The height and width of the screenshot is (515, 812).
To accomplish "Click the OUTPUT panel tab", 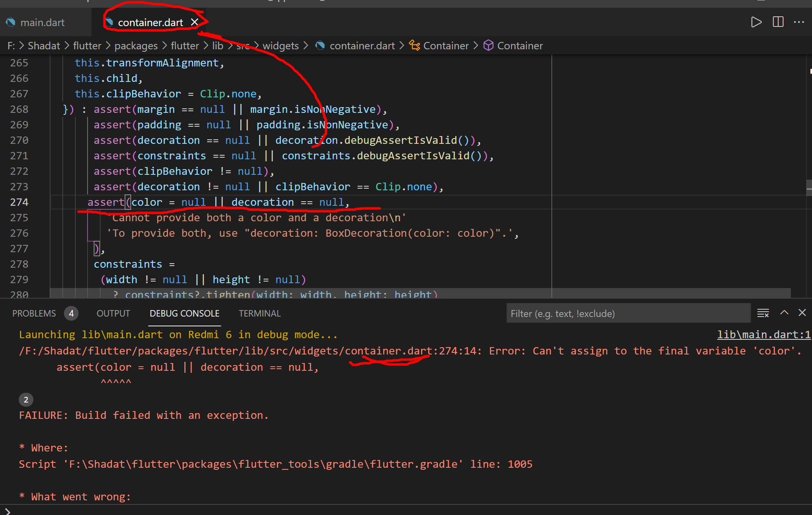I will pos(114,313).
